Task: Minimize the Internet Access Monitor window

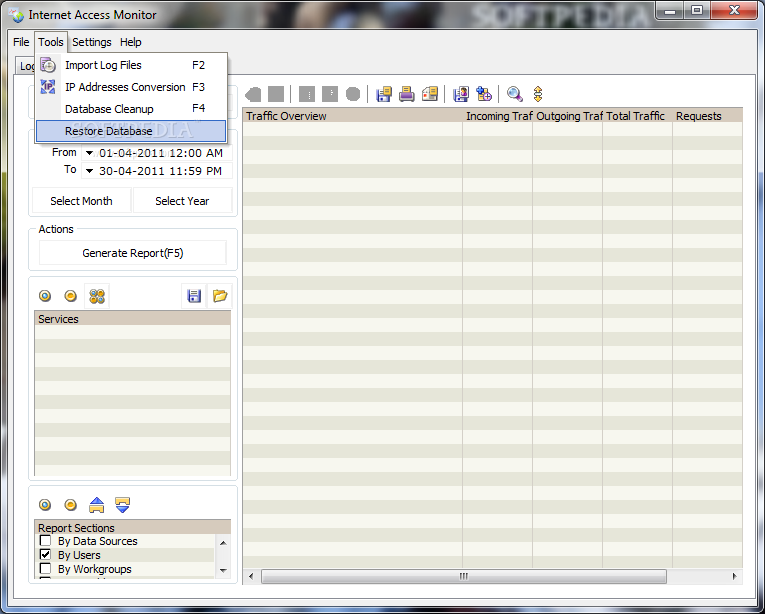Action: [670, 11]
